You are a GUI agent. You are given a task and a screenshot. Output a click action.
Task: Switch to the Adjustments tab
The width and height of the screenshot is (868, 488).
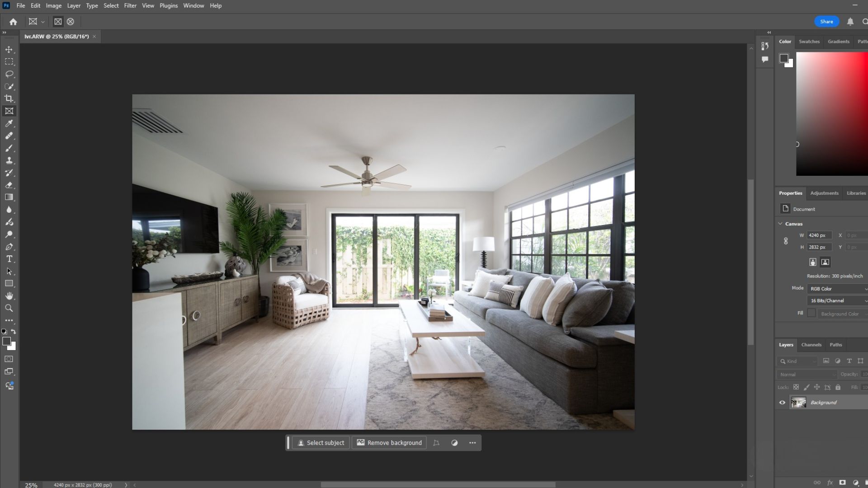pyautogui.click(x=824, y=193)
